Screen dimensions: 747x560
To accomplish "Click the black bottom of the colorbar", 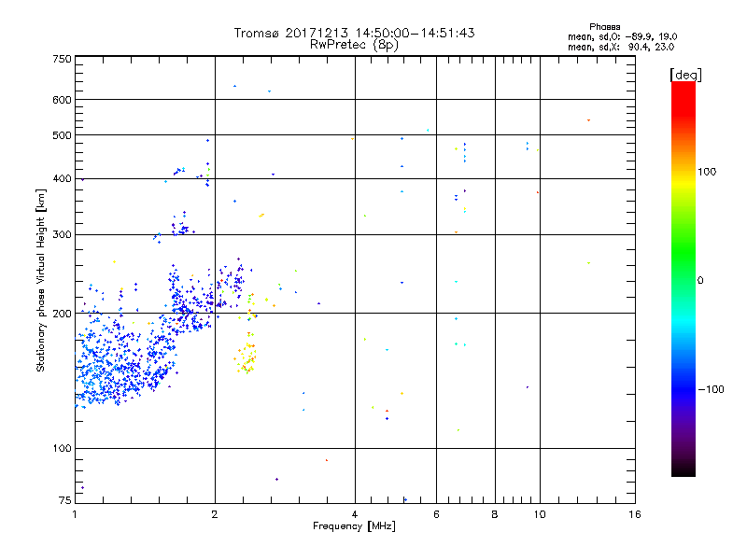I will [684, 469].
